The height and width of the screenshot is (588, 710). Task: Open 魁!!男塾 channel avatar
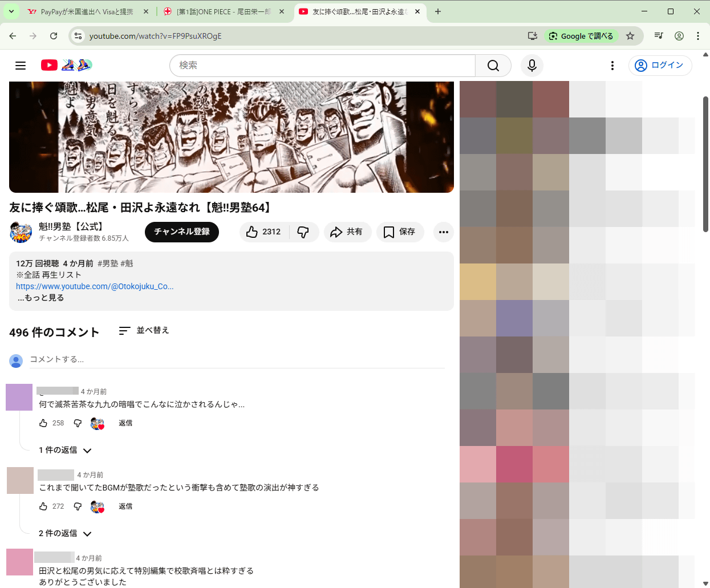[21, 232]
